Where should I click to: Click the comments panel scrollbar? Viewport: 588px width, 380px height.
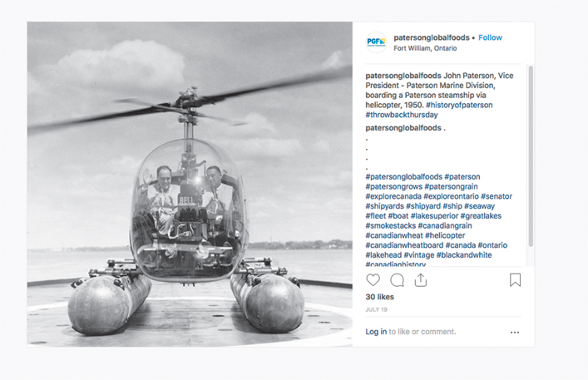[x=531, y=156]
